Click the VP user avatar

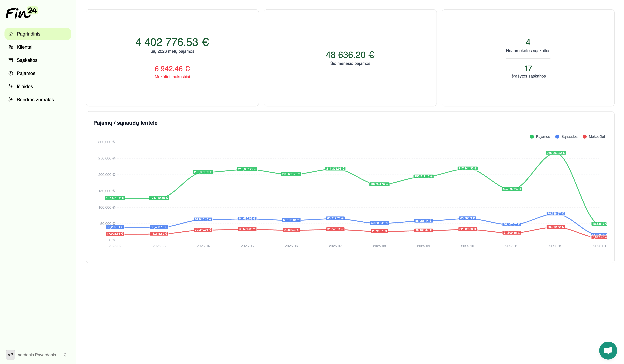(10, 355)
